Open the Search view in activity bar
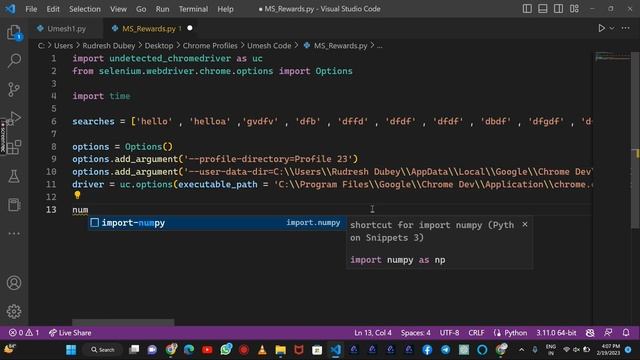Viewport: 640px width, 360px height. pyautogui.click(x=14, y=61)
